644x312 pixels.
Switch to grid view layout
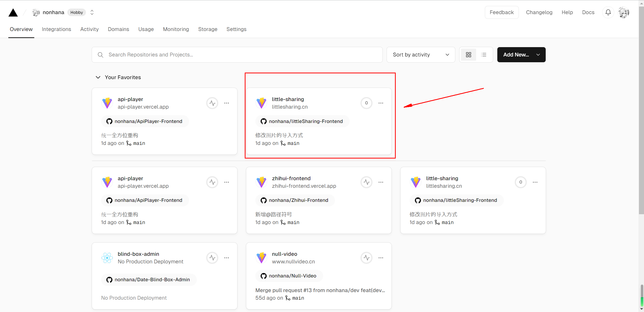click(x=468, y=55)
